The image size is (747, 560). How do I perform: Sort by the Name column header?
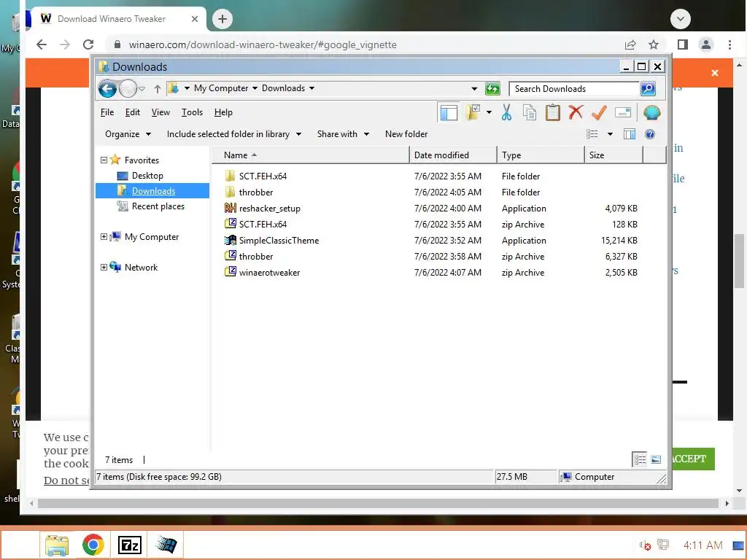pyautogui.click(x=310, y=155)
